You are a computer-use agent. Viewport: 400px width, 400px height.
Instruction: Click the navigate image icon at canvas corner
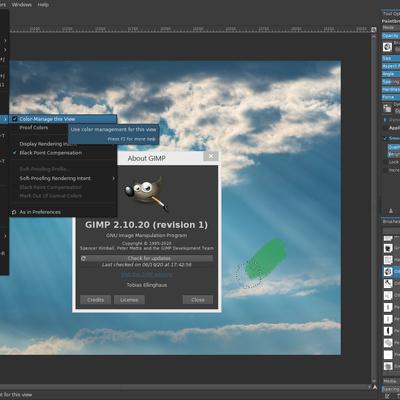[375, 388]
